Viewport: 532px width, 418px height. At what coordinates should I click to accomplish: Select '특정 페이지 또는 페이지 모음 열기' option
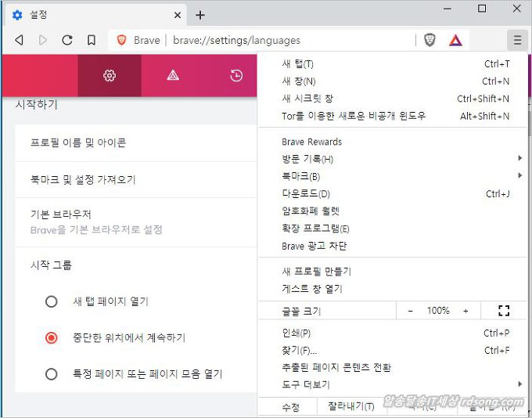click(x=52, y=373)
